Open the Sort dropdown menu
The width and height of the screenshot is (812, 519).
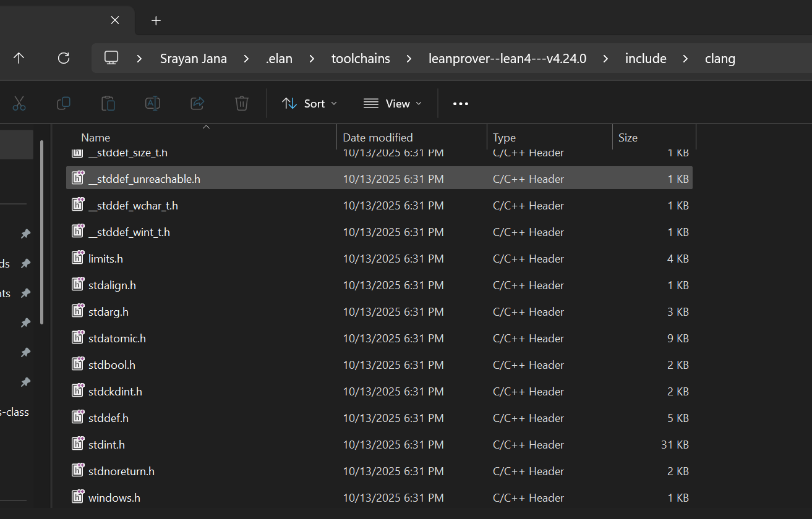(309, 103)
